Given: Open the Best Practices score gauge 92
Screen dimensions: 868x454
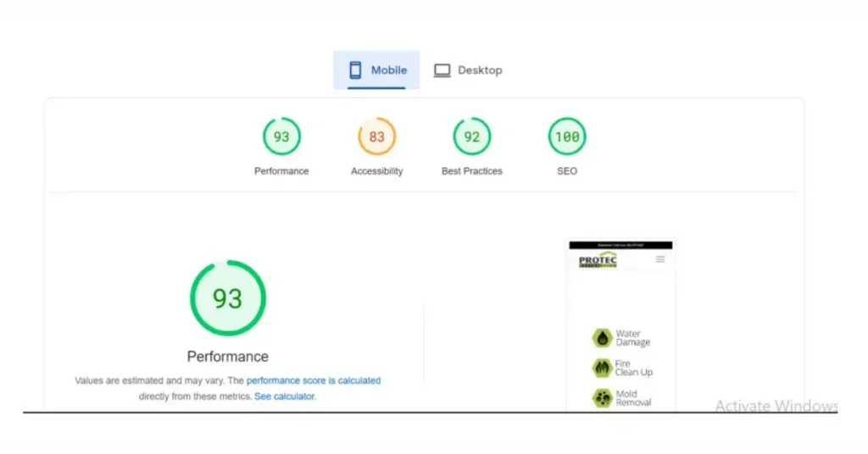Looking at the screenshot, I should [472, 136].
